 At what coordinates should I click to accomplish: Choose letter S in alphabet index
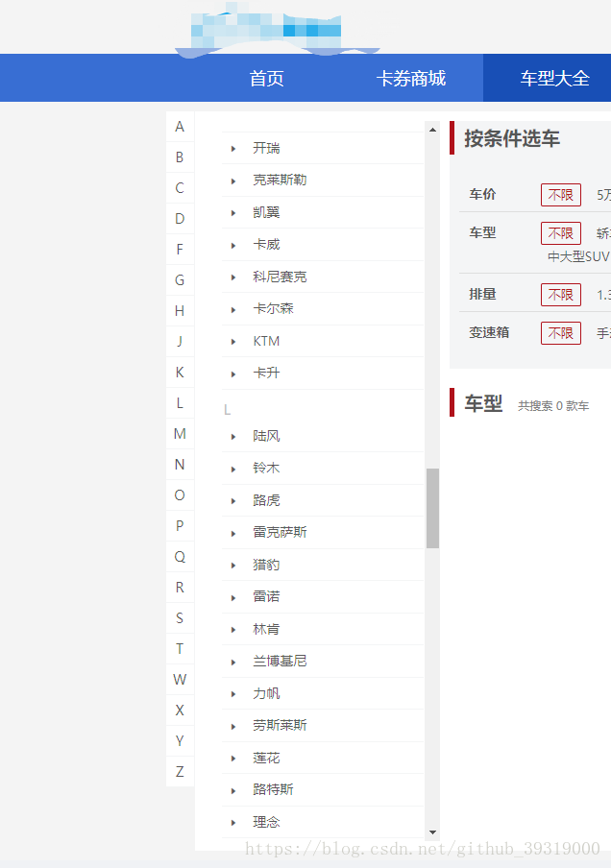point(180,617)
